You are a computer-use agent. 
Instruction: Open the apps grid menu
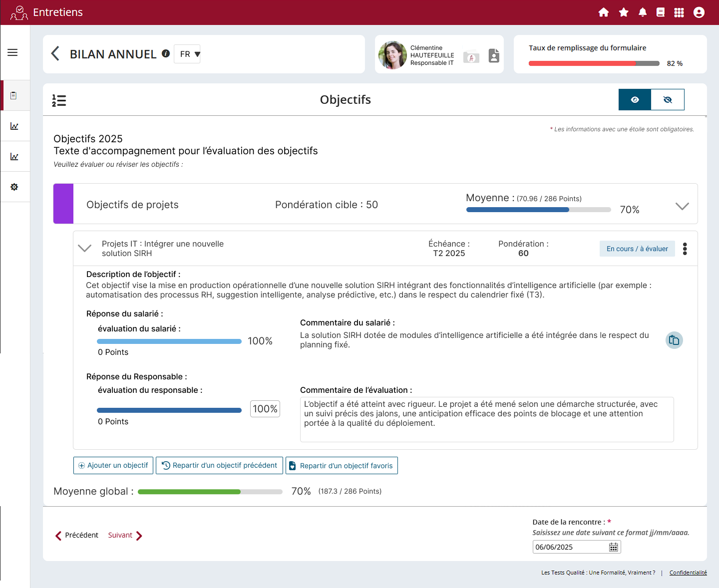point(679,12)
